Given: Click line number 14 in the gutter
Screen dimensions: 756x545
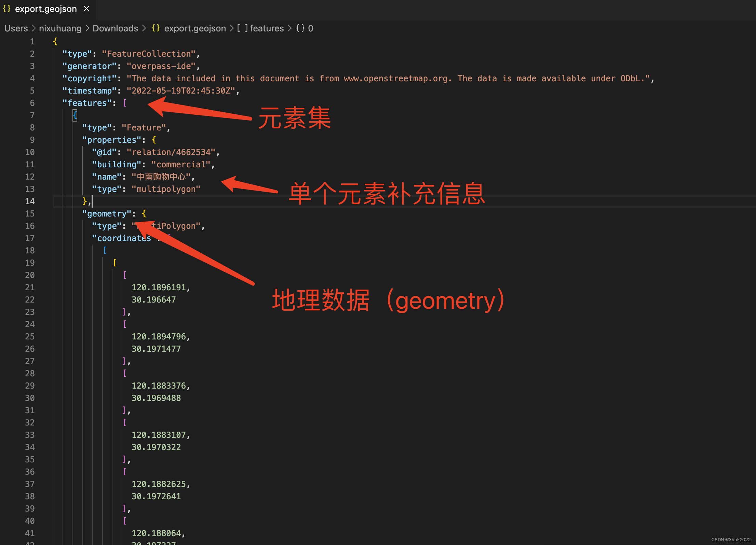Looking at the screenshot, I should coord(30,201).
